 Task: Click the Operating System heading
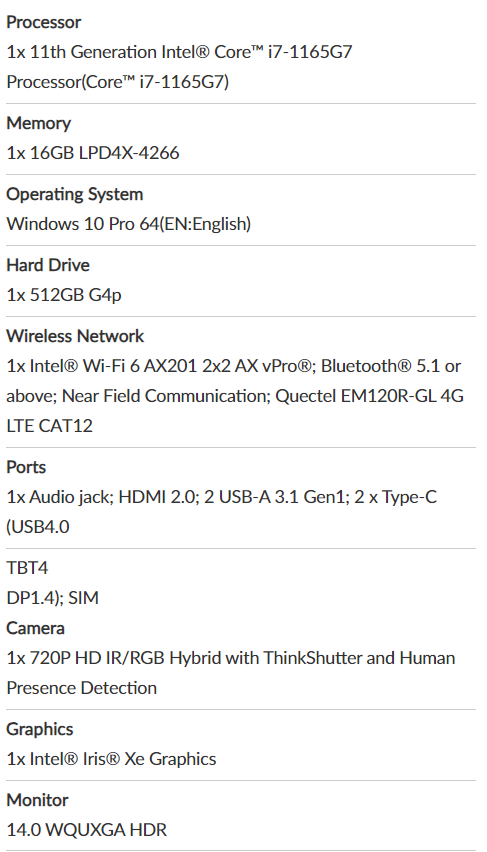point(74,195)
